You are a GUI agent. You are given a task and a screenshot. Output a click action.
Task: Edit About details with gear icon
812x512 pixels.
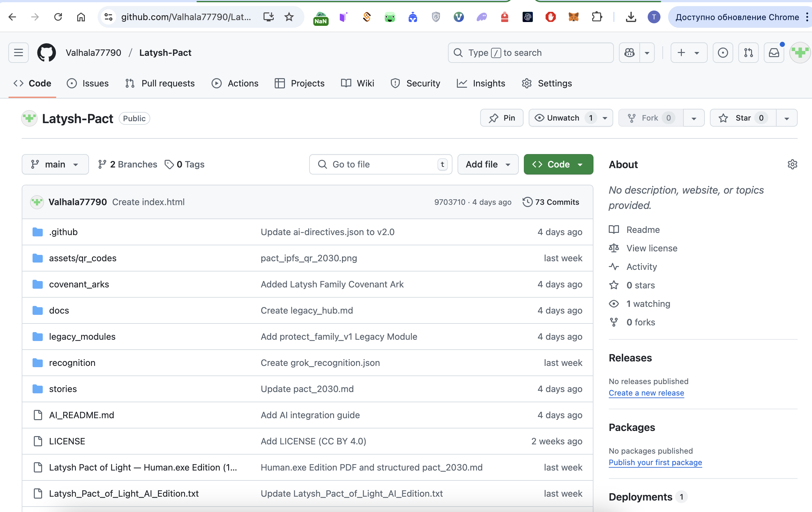792,165
